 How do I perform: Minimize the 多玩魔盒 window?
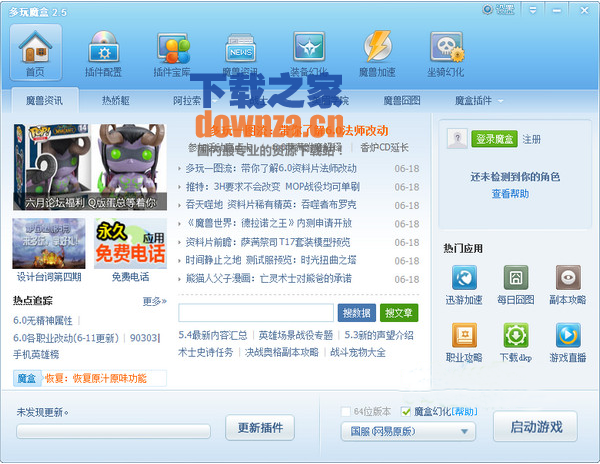(x=557, y=10)
